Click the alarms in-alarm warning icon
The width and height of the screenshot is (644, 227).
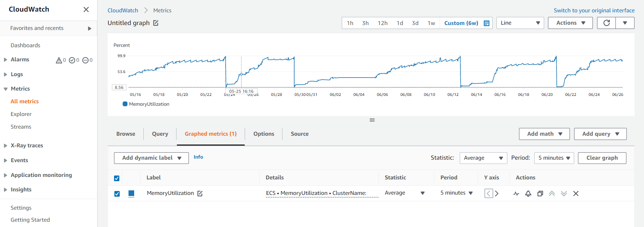(x=59, y=60)
